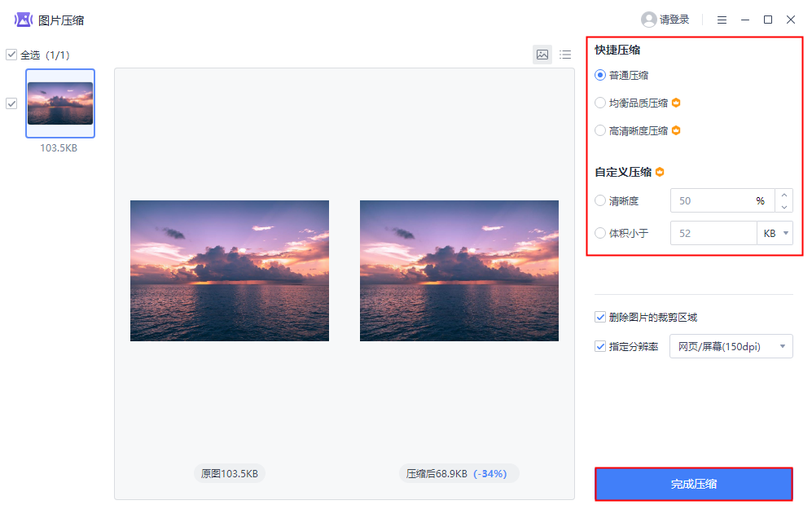
Task: Click the (-34%) reduction text
Action: click(490, 473)
